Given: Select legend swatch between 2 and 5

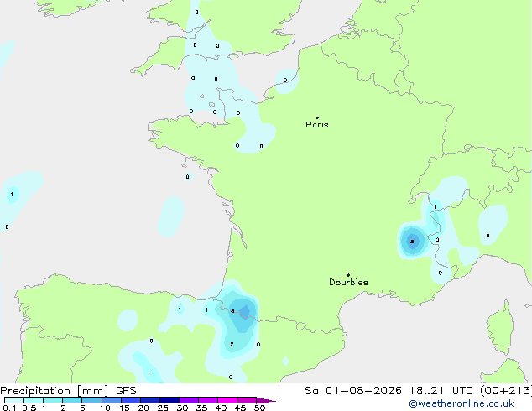Looking at the screenshot, I should 72,400.
